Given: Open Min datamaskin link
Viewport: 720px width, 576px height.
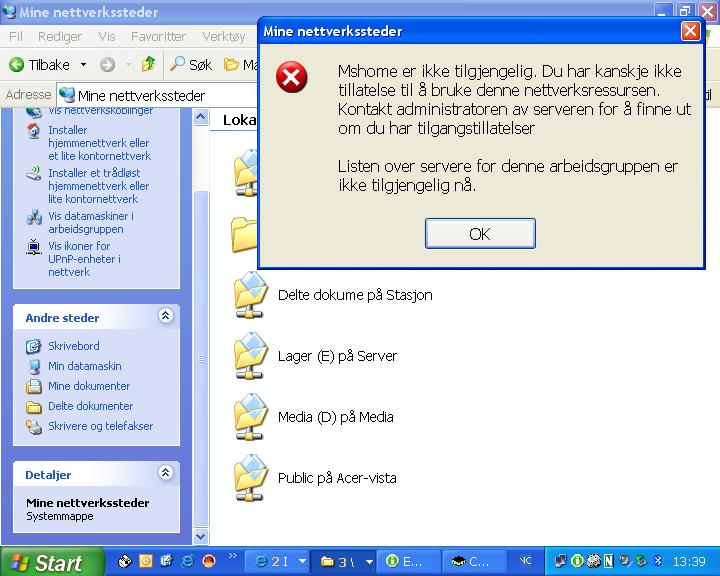Looking at the screenshot, I should (84, 366).
